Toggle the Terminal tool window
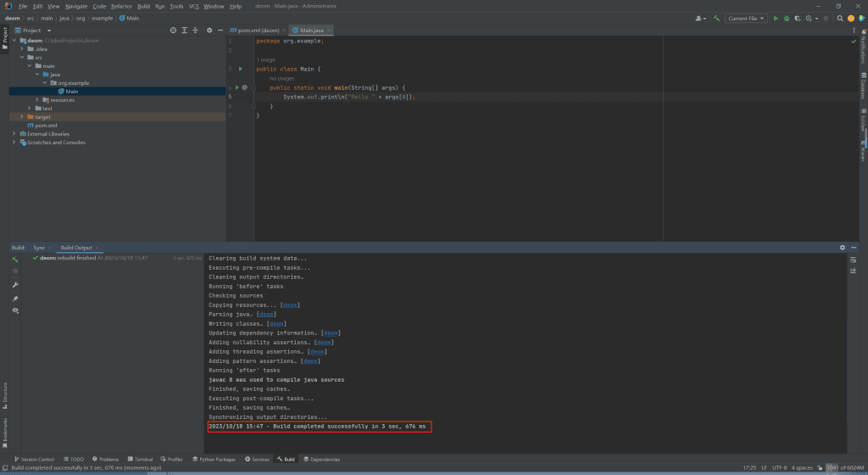The image size is (868, 475). tap(140, 459)
